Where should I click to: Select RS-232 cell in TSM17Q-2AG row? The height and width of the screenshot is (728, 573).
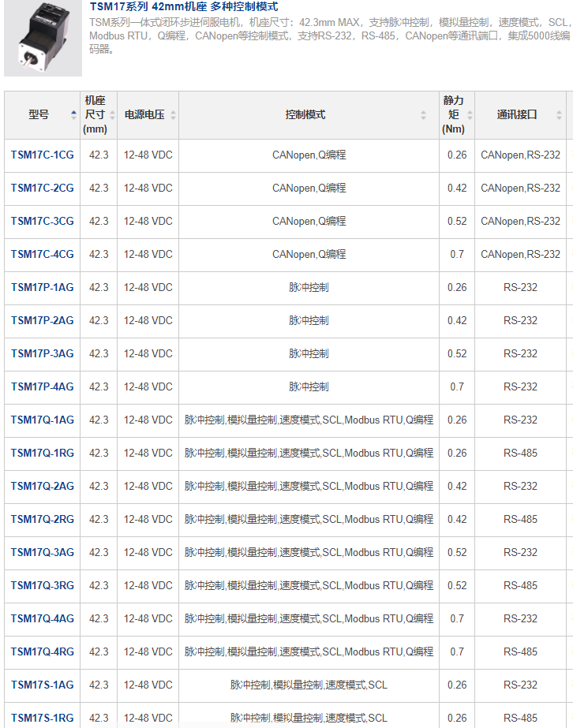pos(520,486)
